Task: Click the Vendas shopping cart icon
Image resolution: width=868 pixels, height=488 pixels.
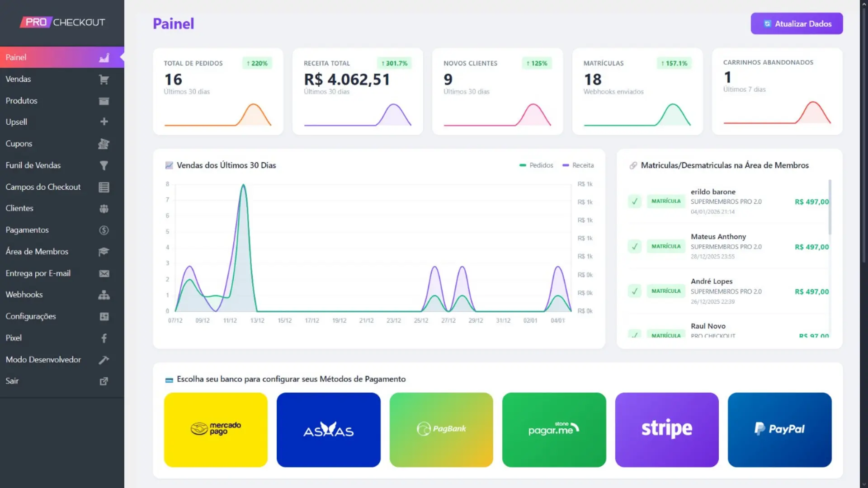Action: click(x=104, y=79)
